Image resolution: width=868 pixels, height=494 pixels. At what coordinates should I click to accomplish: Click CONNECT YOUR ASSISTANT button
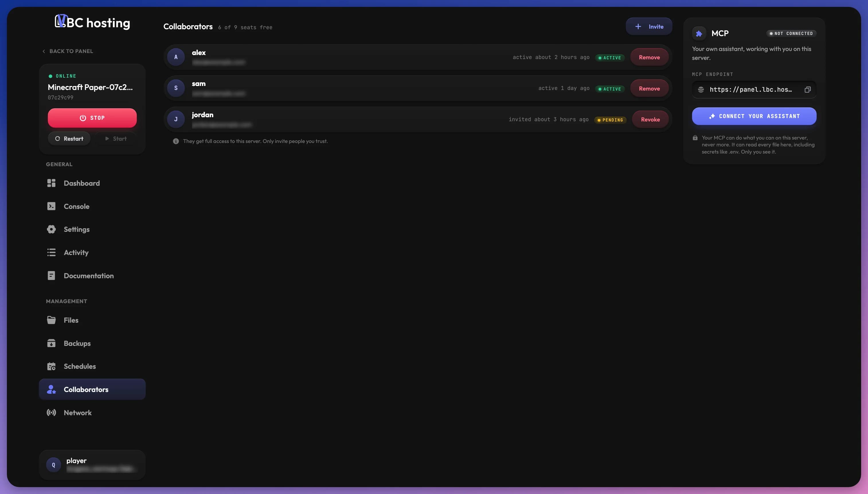click(754, 116)
